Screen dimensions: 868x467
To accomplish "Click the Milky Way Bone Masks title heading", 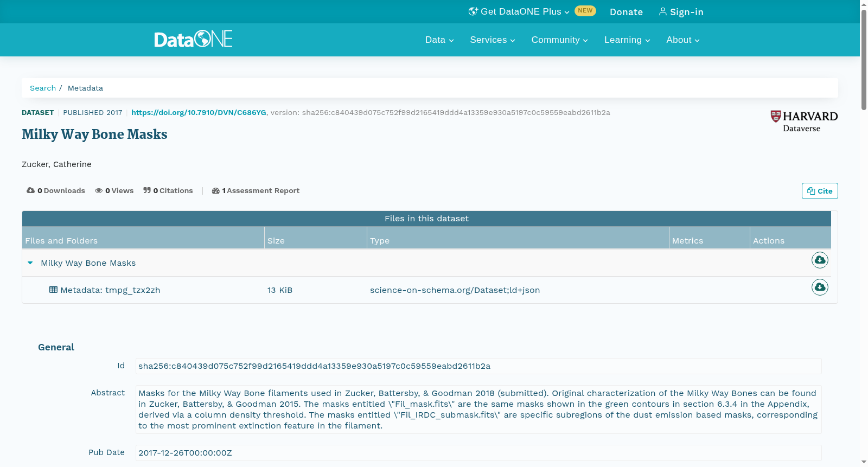I will pos(94,134).
